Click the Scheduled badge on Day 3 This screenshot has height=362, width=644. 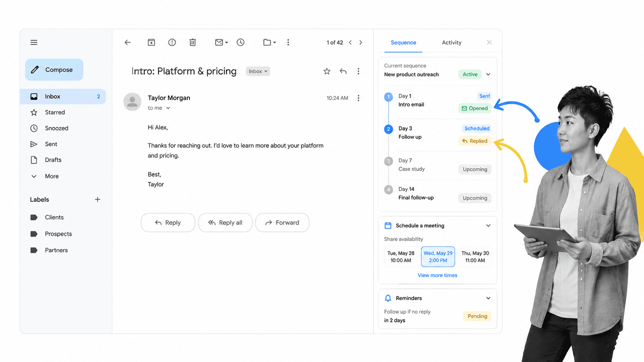click(x=477, y=128)
